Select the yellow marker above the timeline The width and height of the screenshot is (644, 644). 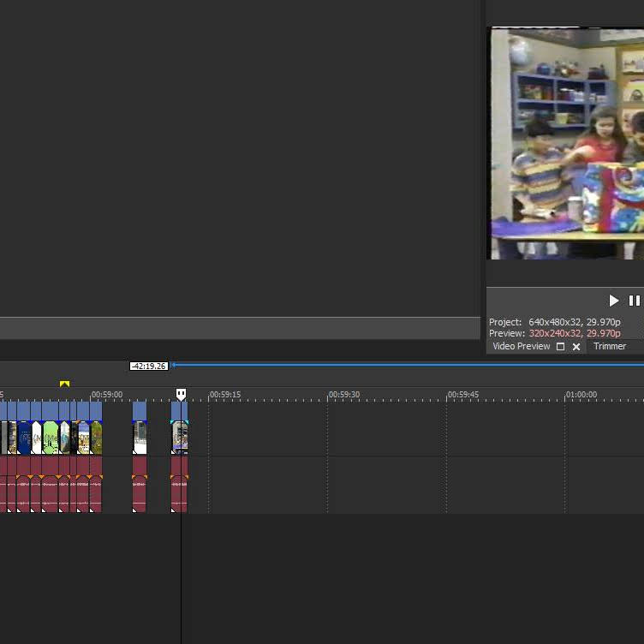64,384
